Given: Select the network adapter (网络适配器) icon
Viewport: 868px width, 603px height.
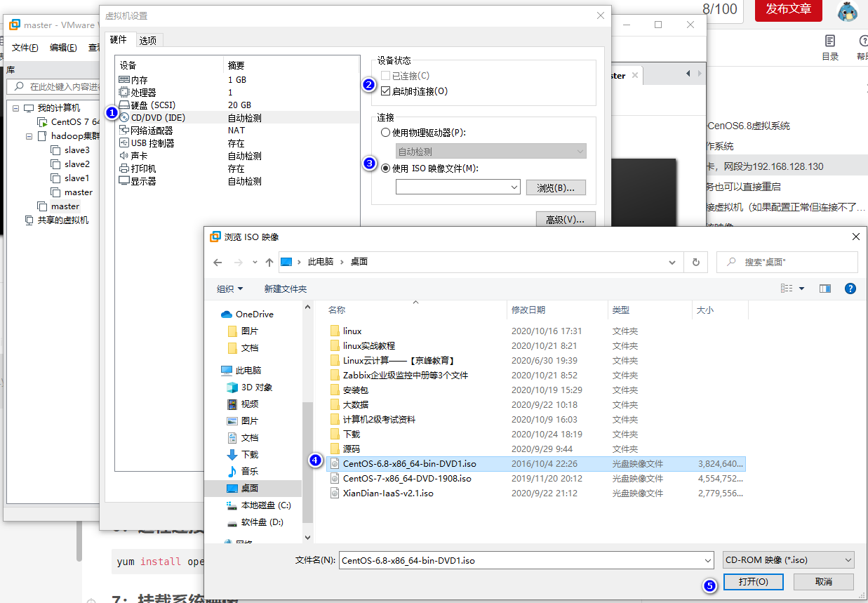Looking at the screenshot, I should tap(124, 130).
